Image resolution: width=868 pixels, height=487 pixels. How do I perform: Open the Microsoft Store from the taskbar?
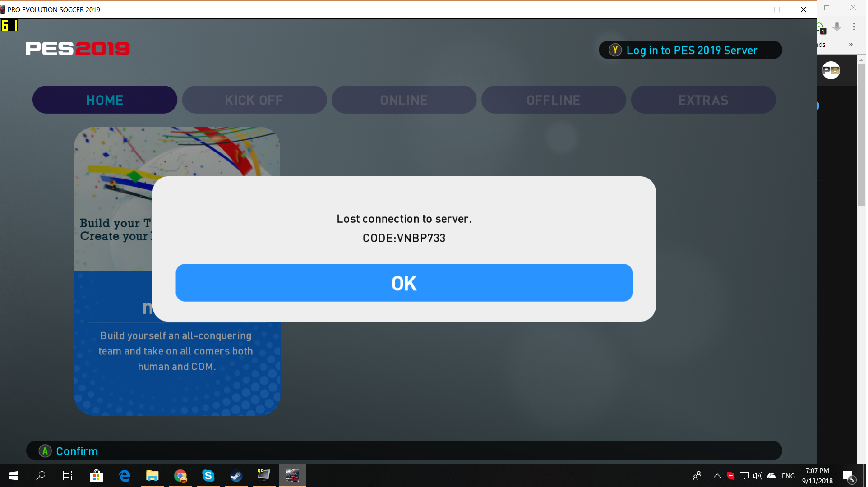[x=96, y=476]
